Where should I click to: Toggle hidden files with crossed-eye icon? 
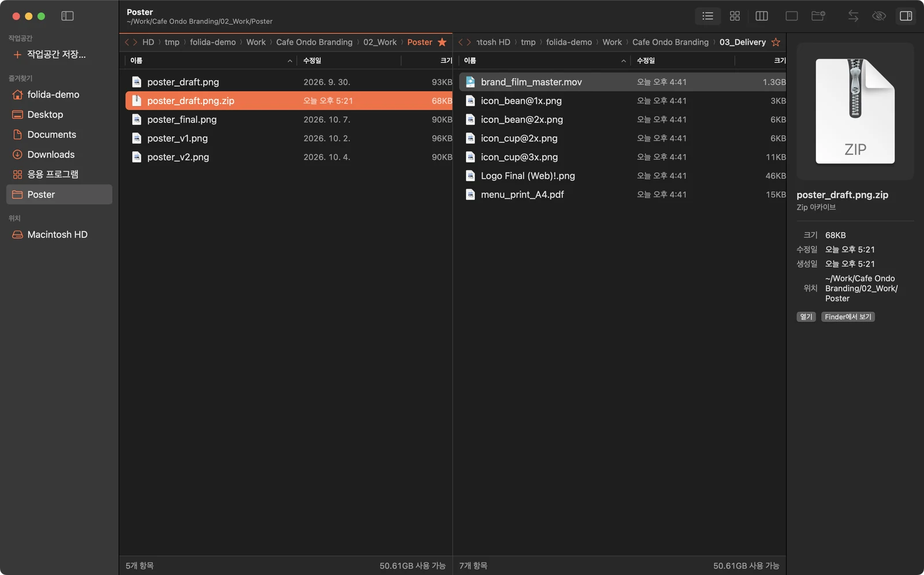point(879,16)
